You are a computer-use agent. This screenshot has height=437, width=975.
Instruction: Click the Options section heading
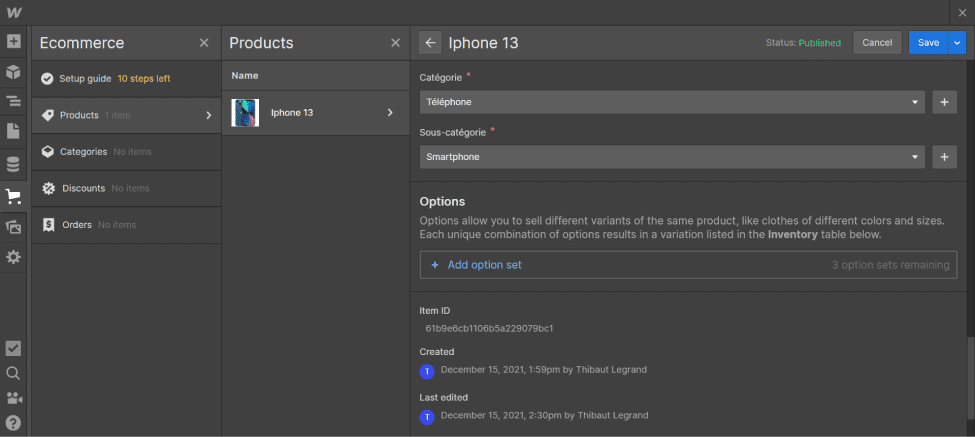443,201
